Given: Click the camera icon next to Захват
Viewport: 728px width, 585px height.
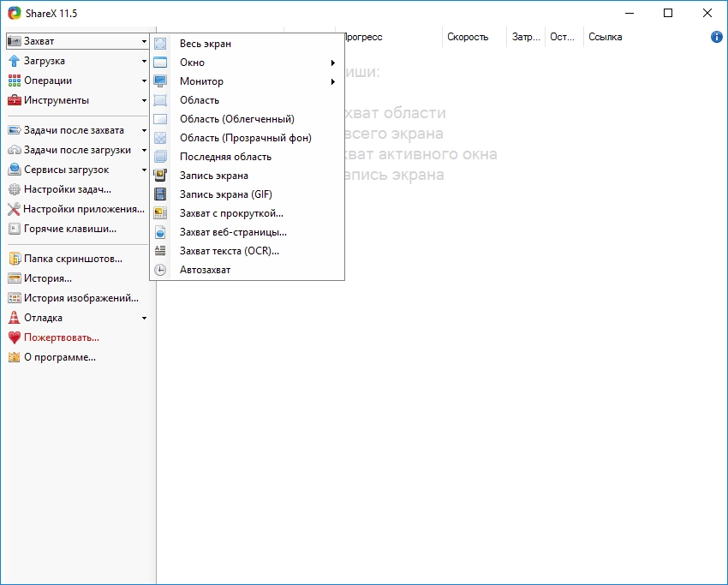Looking at the screenshot, I should coord(15,41).
